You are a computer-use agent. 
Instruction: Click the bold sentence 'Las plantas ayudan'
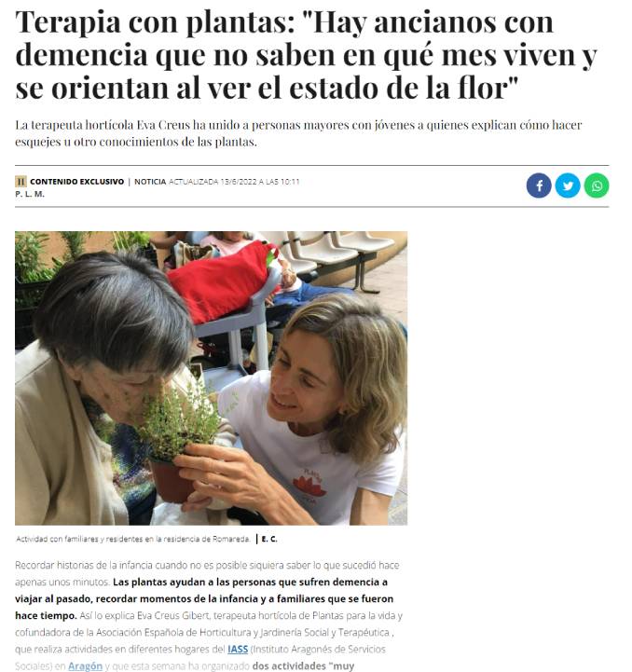coord(204,598)
